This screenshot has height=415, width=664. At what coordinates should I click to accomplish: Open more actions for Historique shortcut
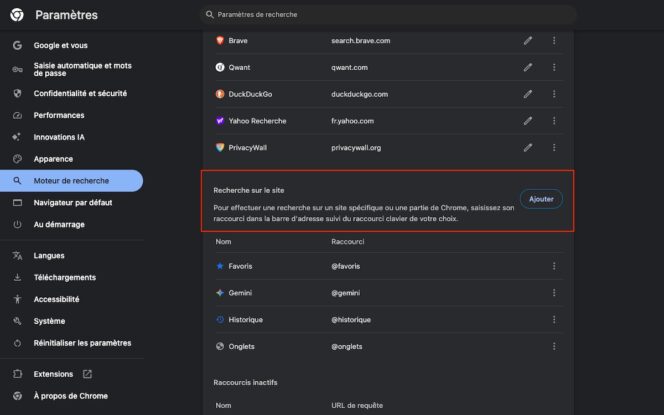point(554,320)
